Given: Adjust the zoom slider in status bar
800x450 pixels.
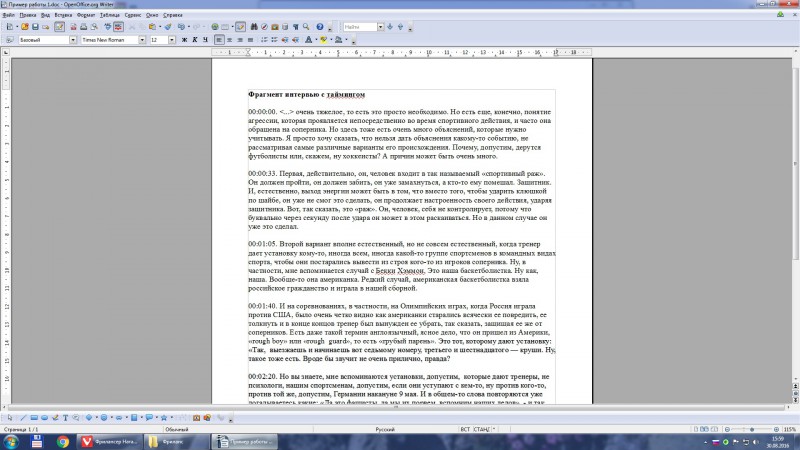Looking at the screenshot, I should (x=752, y=429).
